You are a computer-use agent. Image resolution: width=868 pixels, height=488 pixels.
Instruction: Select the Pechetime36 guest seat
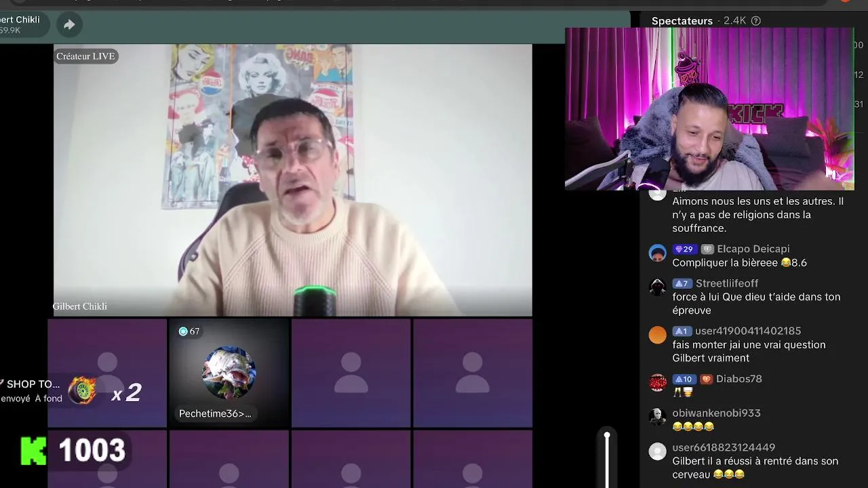click(229, 373)
